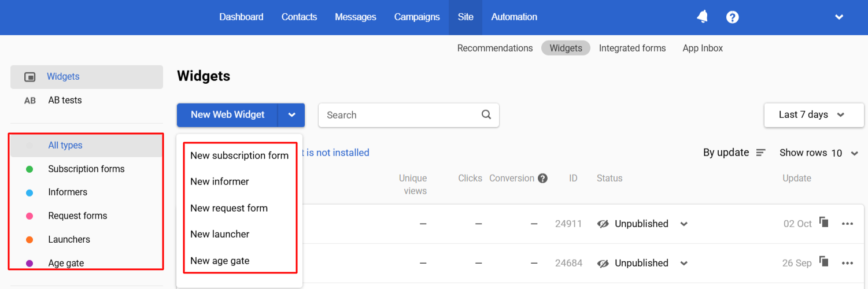Click the Update column header
The image size is (868, 289).
(x=797, y=178)
